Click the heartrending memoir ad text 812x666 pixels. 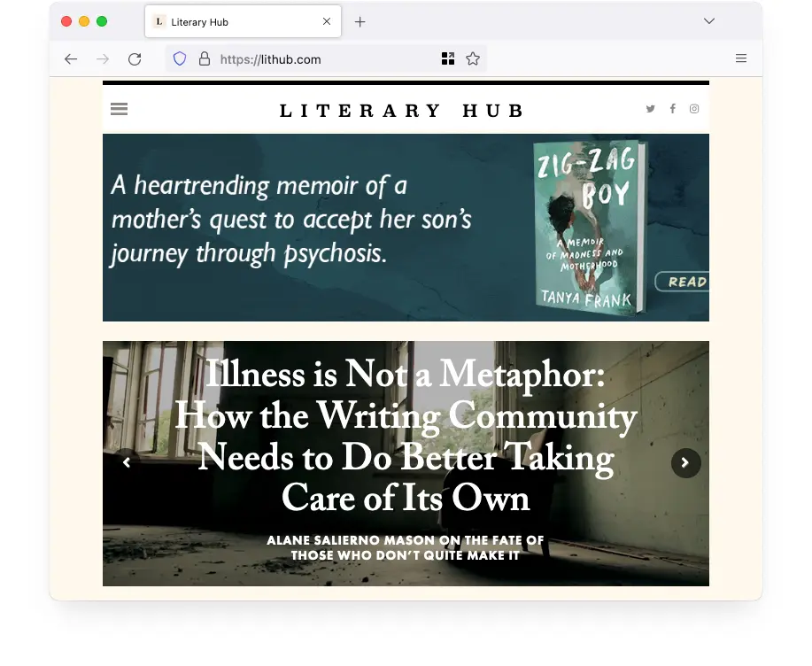[x=291, y=220]
